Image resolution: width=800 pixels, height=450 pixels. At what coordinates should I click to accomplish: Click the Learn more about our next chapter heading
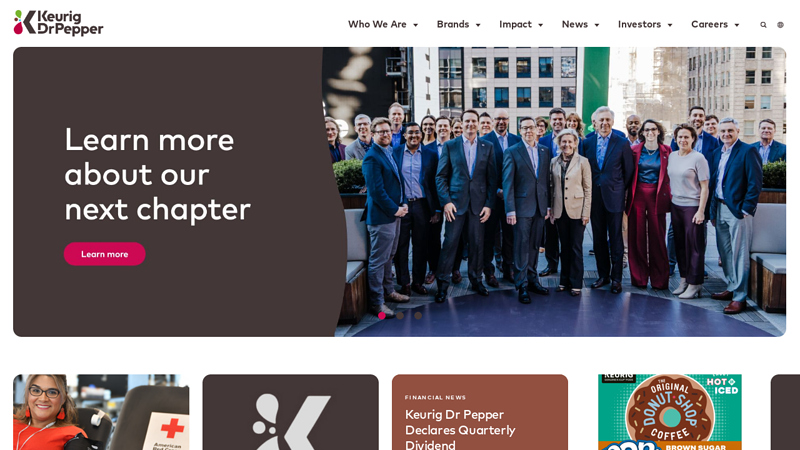click(x=157, y=174)
